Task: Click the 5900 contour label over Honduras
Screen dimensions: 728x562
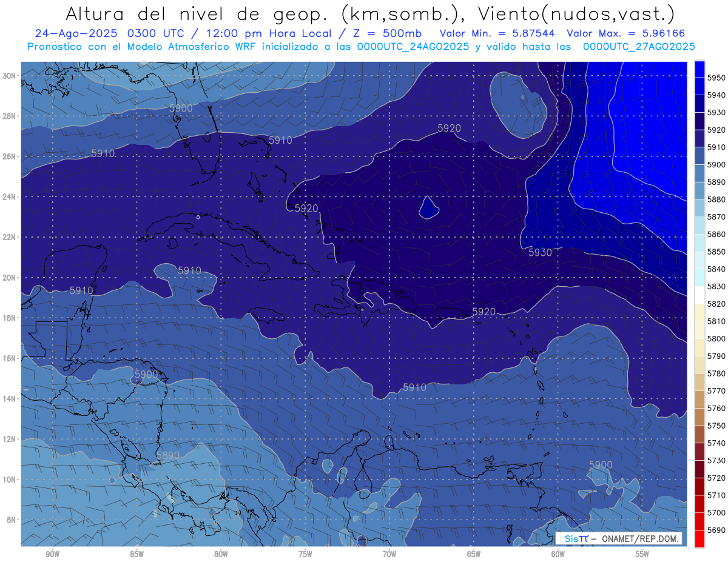Action: (146, 375)
